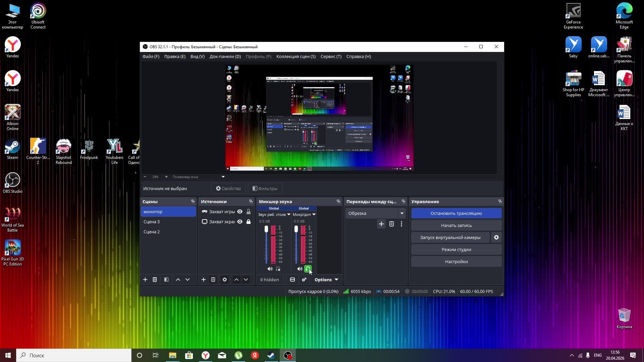Viewport: 644px width, 362px height.
Task: Open virtual camera settings gear
Action: click(496, 237)
